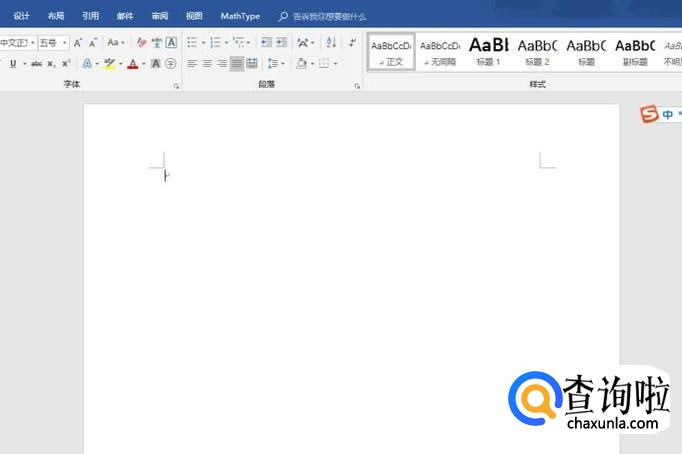Click the Tell Me search field
This screenshot has width=682, height=454.
pos(329,17)
